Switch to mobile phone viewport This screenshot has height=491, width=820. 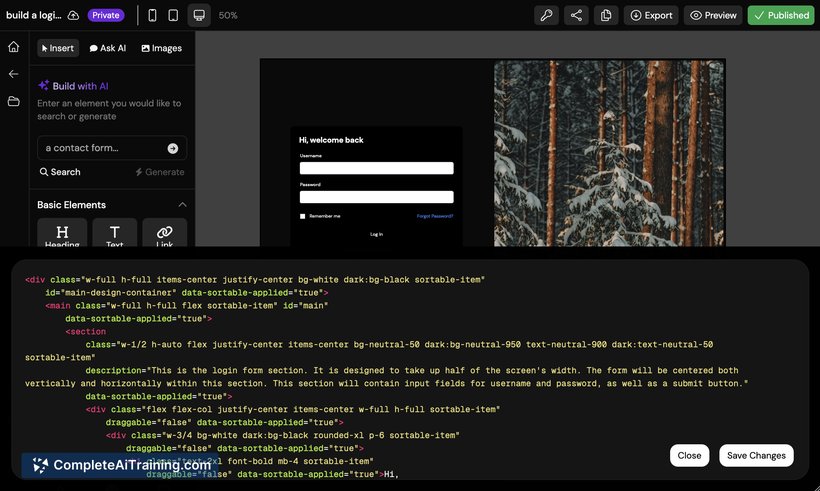[152, 15]
